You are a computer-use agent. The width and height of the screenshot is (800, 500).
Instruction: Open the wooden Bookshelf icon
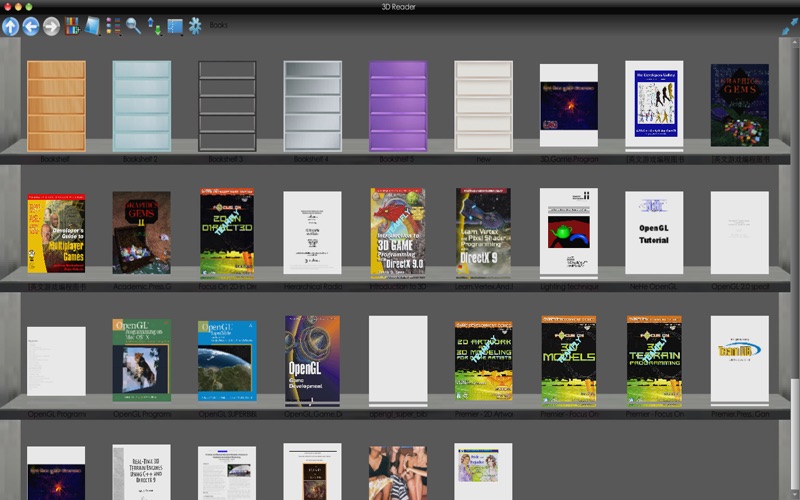click(x=56, y=106)
